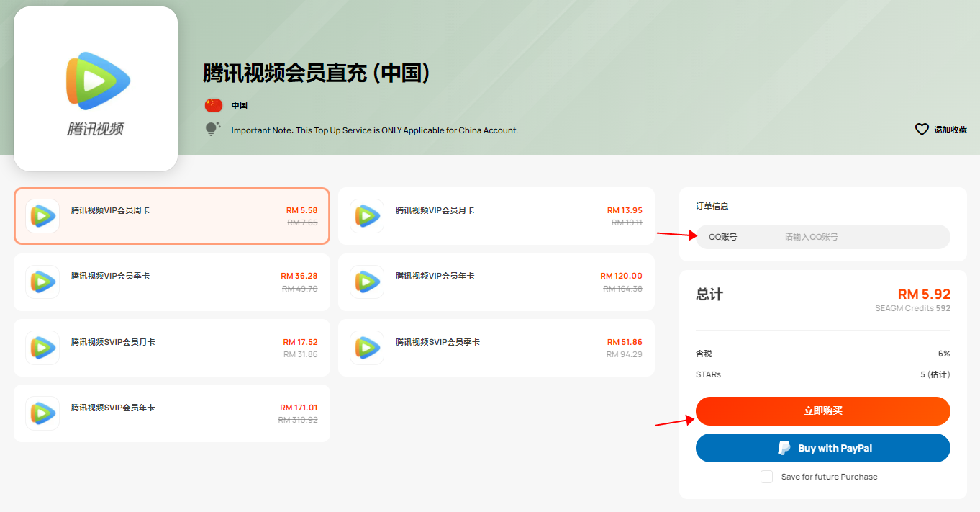The image size is (980, 512).
Task: Click the crossed-out RM 7.65 original price
Action: 302,223
